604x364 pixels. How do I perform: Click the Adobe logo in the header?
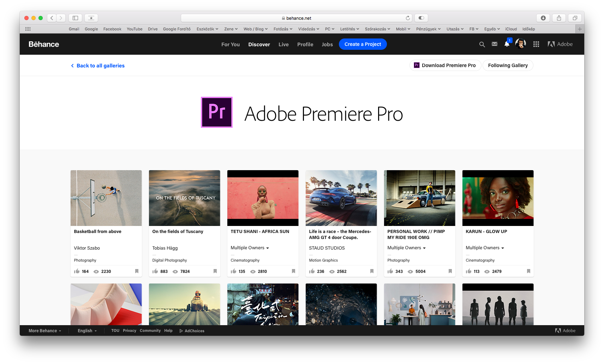(x=560, y=44)
